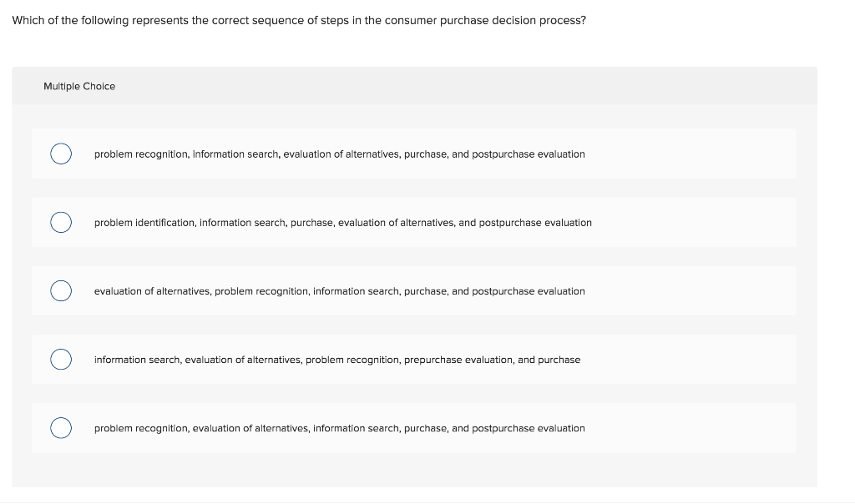855x504 pixels.
Task: Select the radio button beside problem identification answer
Action: 60,222
